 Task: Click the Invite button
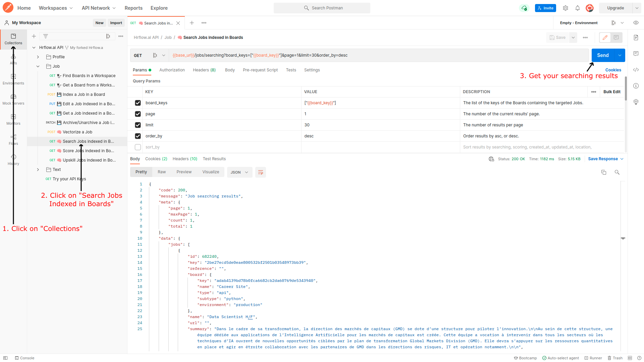tap(545, 8)
